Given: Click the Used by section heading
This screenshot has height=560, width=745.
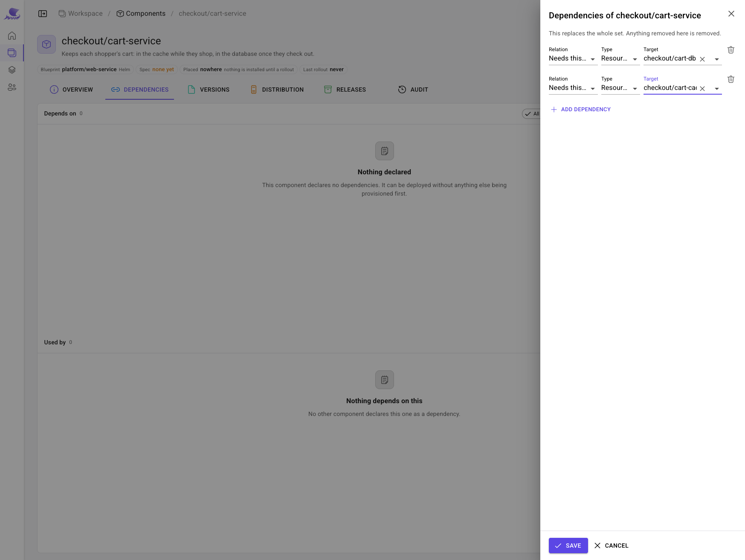Looking at the screenshot, I should 55,342.
